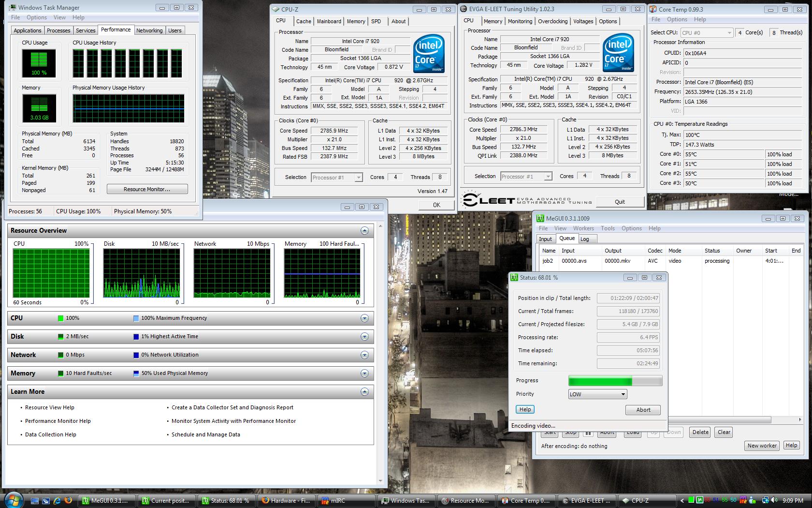Click Windows Live Messenger tray icon
Image resolution: width=812 pixels, height=508 pixels.
click(x=752, y=501)
